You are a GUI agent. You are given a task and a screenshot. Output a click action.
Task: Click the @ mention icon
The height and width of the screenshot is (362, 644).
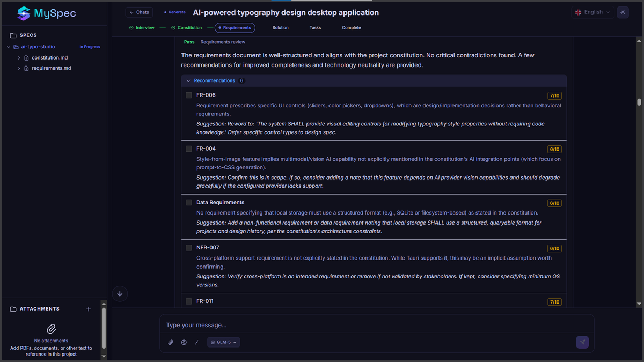click(184, 342)
